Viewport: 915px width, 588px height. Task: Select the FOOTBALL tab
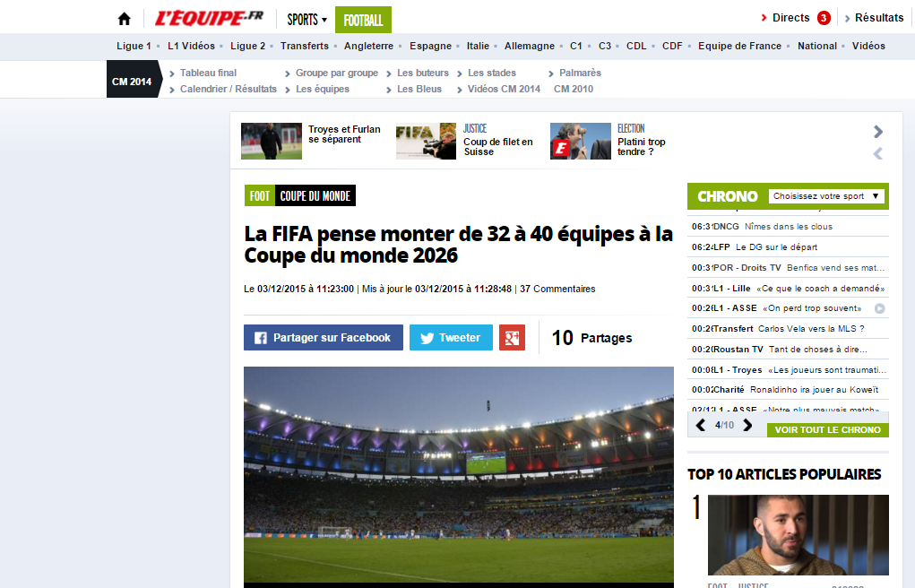[363, 21]
